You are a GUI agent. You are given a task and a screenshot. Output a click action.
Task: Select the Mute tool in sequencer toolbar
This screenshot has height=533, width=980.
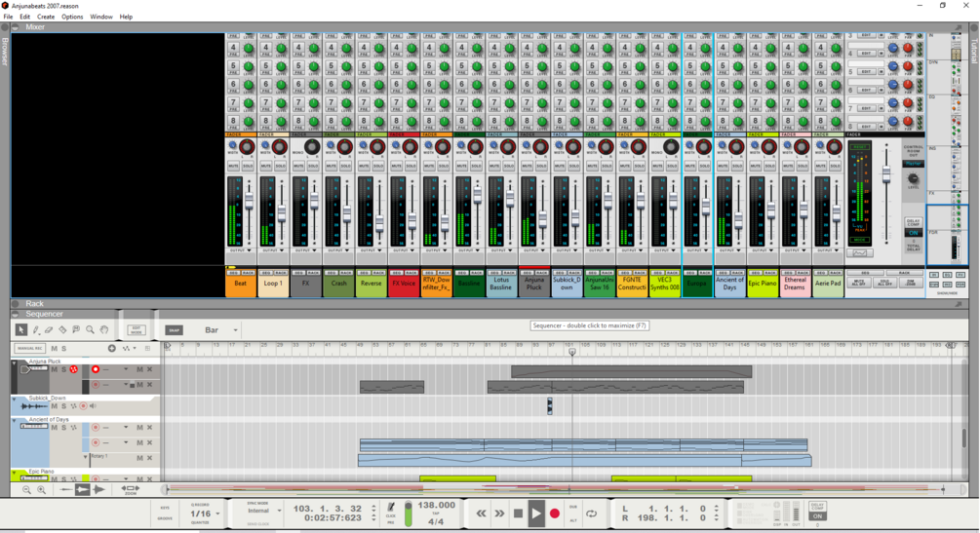pos(76,329)
